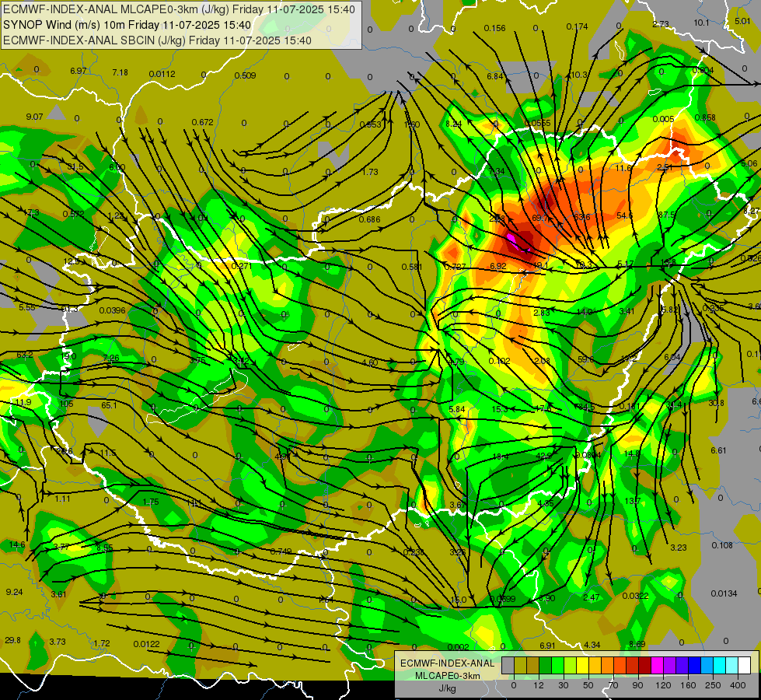Click the station value 0.0396
The image size is (761, 700).
[x=112, y=310]
